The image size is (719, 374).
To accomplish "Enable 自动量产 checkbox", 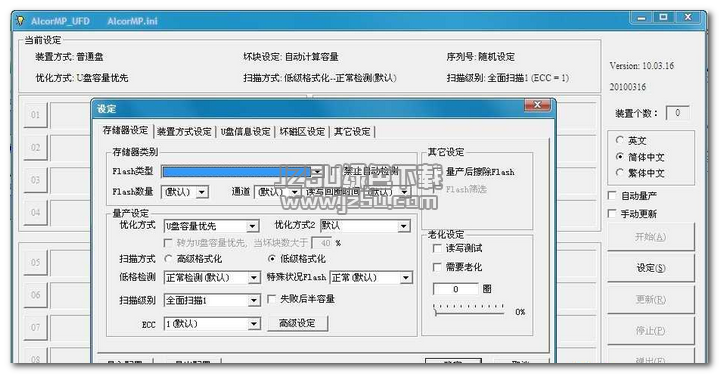I will (612, 195).
